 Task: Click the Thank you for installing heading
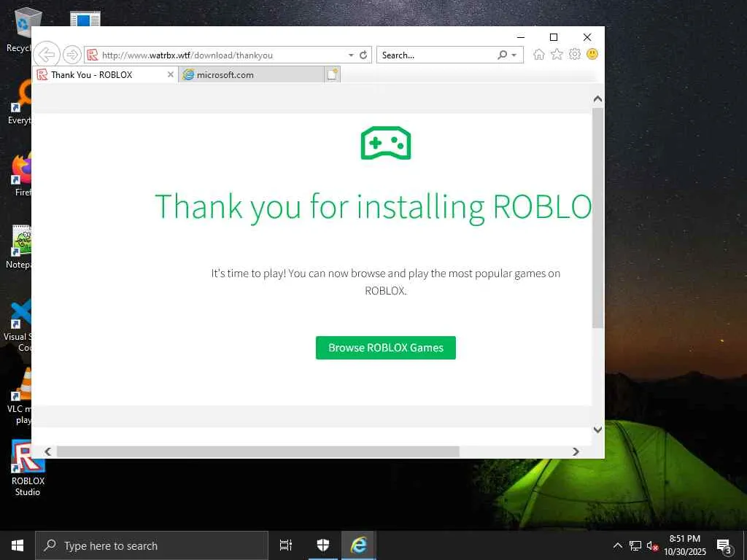(x=373, y=206)
